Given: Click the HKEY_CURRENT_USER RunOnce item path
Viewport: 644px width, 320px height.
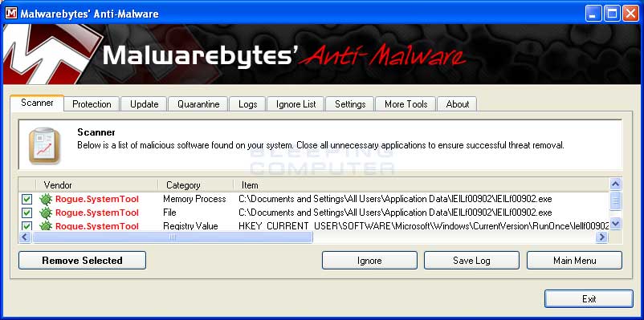Looking at the screenshot, I should tap(423, 226).
